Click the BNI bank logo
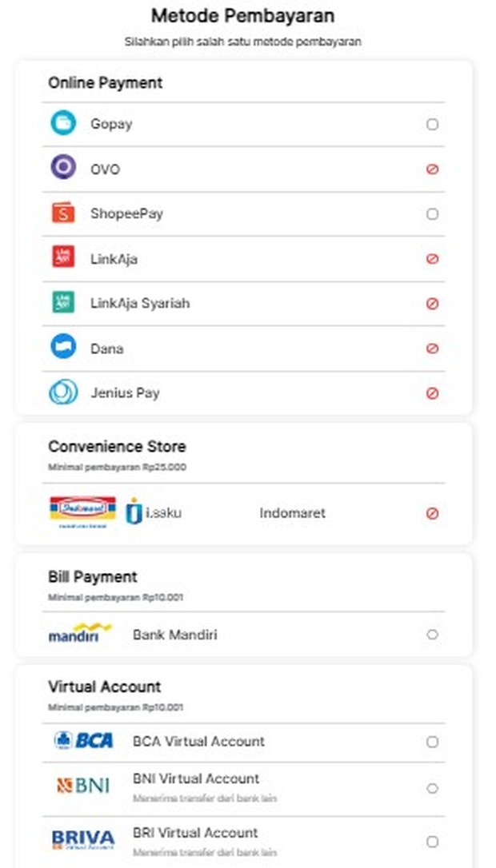 pyautogui.click(x=80, y=786)
